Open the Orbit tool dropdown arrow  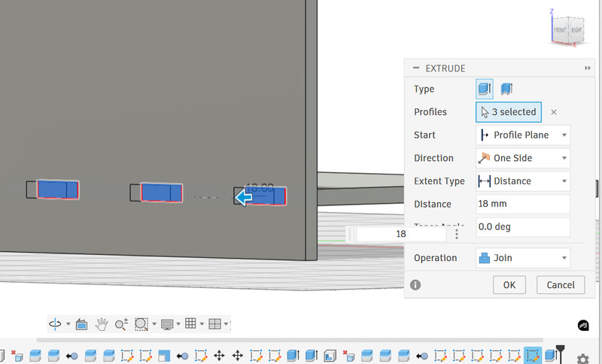68,324
